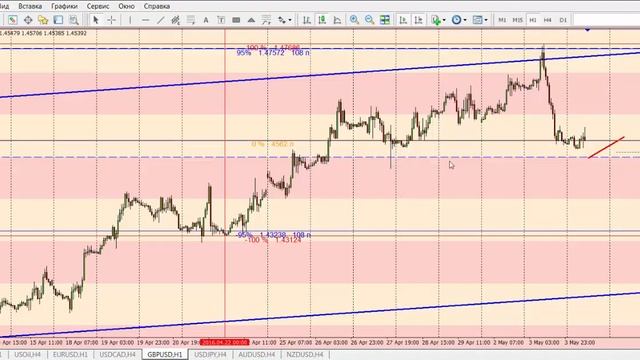Select the Horizontal Line drawing tool
Viewport: 640px width, 360px height.
click(145, 20)
